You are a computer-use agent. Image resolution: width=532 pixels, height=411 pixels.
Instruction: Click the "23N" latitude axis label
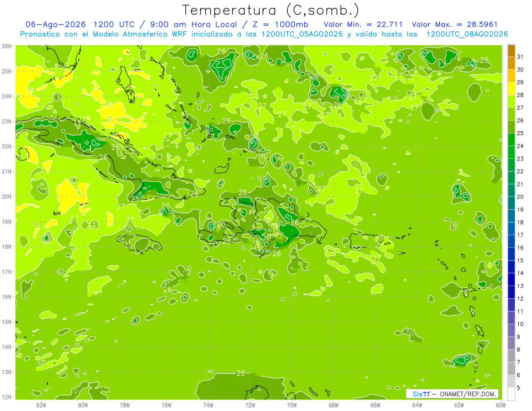click(7, 121)
